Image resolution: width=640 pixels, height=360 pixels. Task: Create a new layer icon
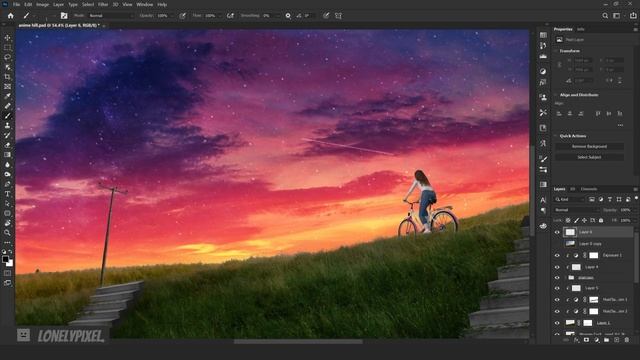(x=616, y=340)
